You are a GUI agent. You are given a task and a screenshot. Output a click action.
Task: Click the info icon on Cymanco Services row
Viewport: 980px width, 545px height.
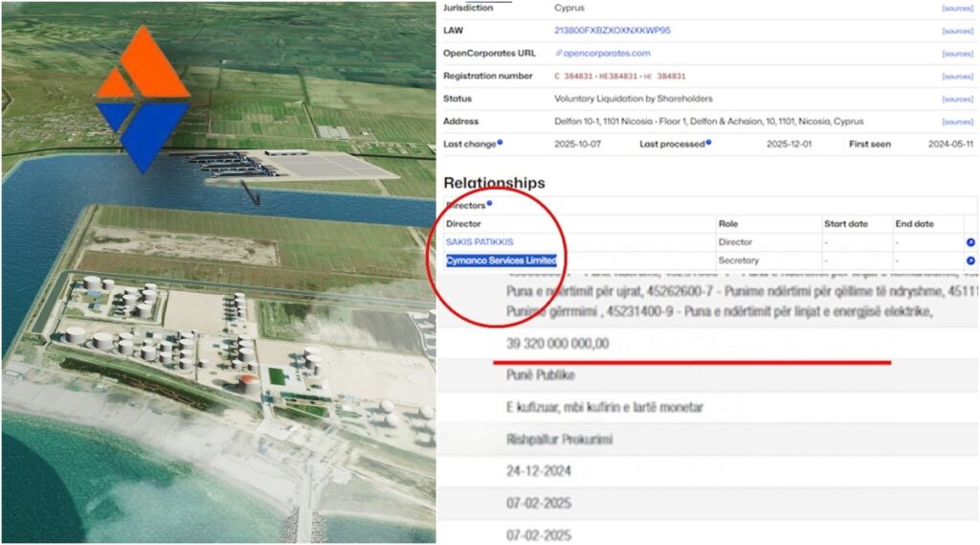(970, 261)
